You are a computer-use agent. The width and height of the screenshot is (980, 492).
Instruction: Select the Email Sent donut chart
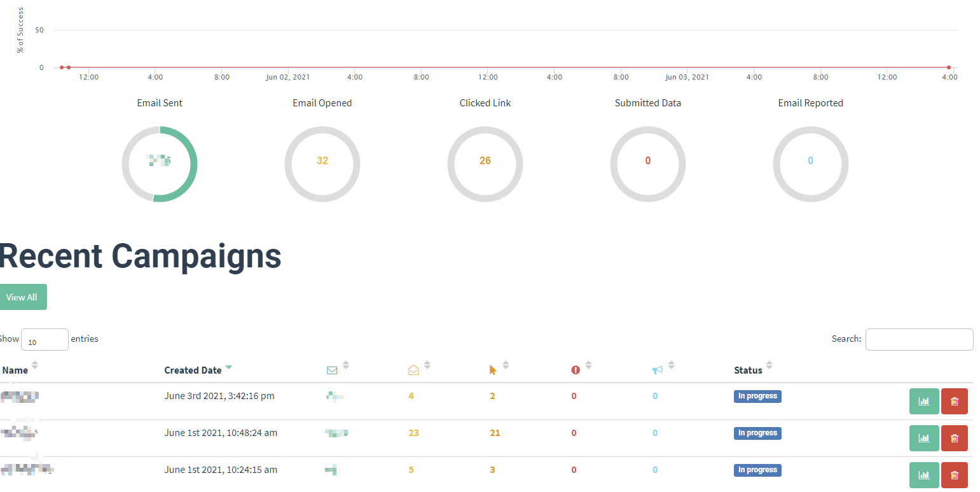pyautogui.click(x=160, y=164)
